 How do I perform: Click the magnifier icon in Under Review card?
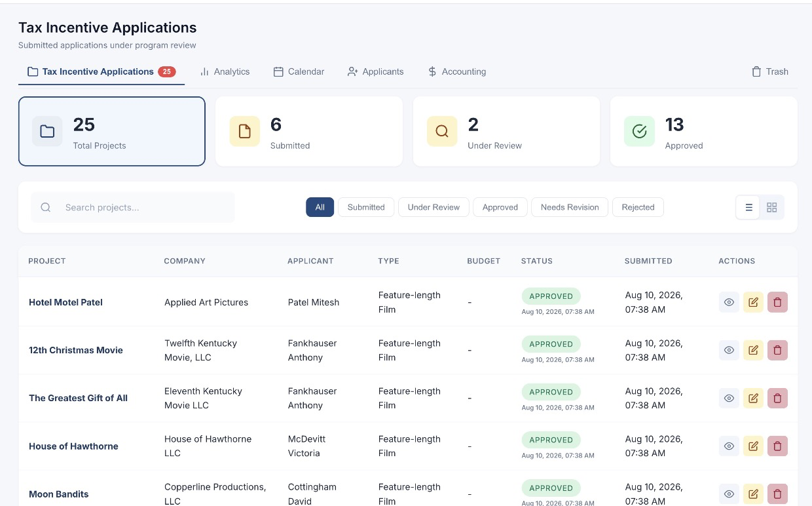[442, 132]
